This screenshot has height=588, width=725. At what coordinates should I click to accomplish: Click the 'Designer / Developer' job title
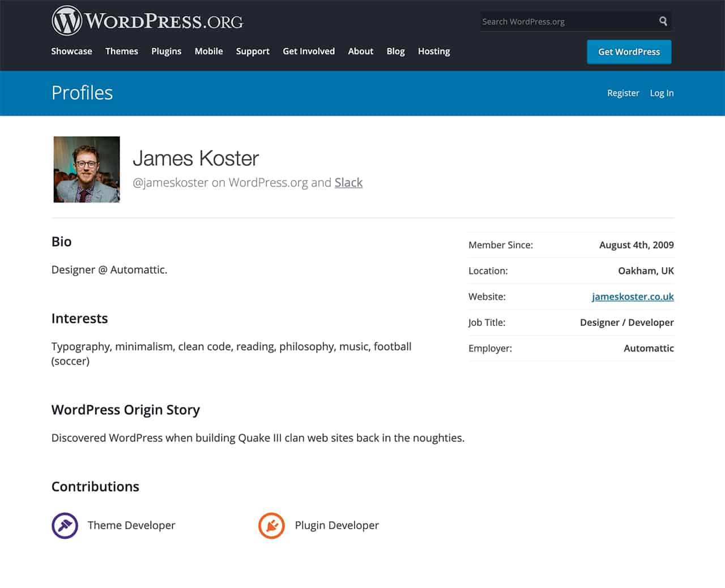627,323
